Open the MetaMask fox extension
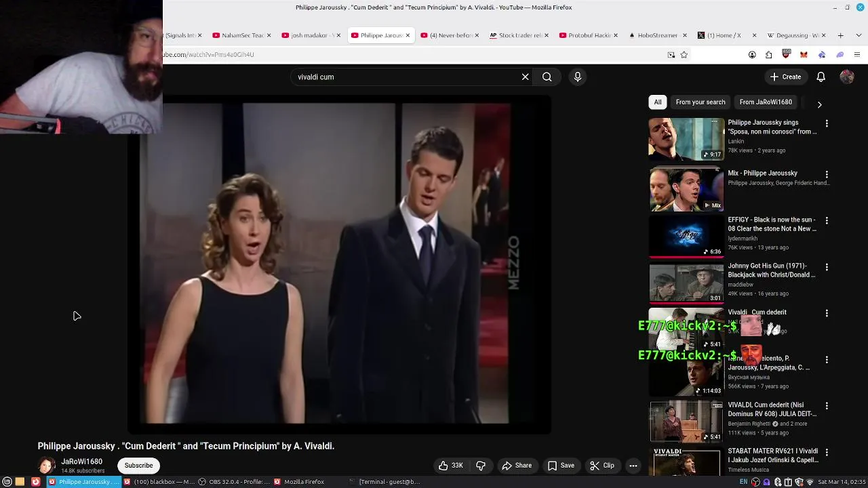Screen dimensions: 868x488 [804, 55]
